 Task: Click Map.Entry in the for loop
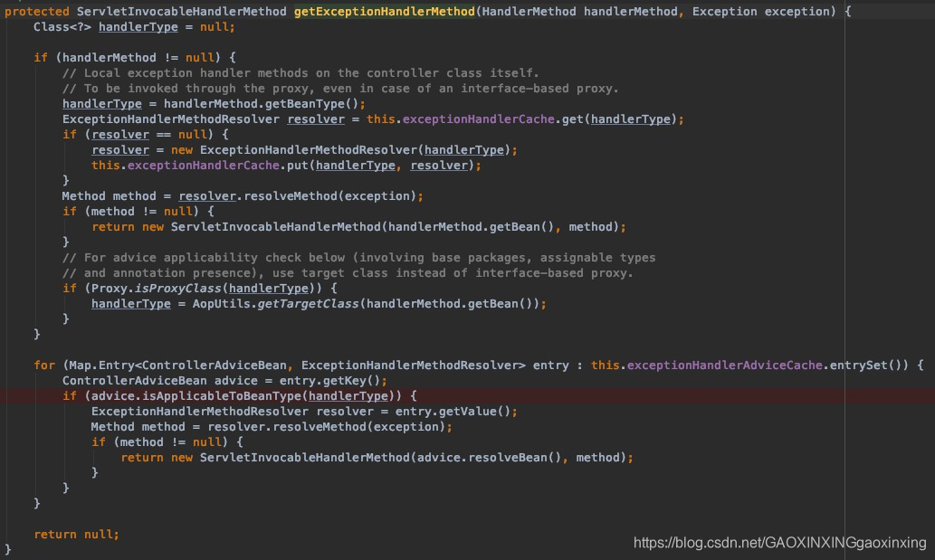102,365
